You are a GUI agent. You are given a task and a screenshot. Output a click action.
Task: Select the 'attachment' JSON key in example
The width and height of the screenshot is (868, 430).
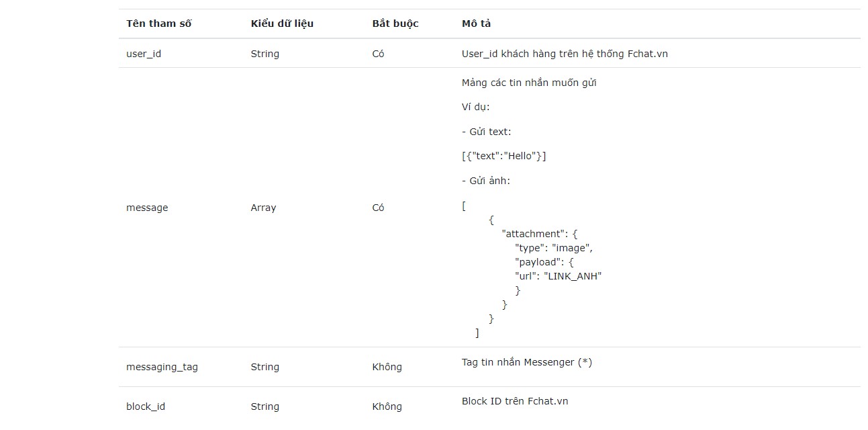pyautogui.click(x=533, y=233)
